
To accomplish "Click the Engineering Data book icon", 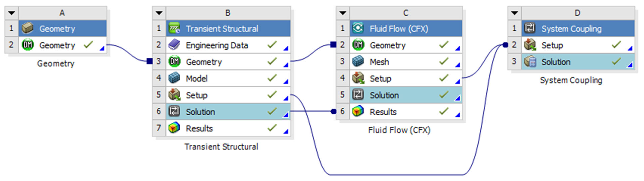I will [174, 45].
